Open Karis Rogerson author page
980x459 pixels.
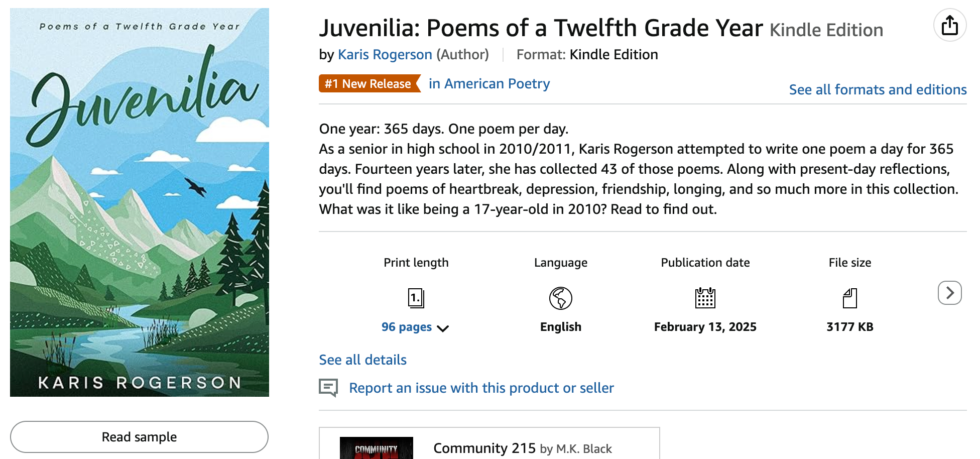[385, 54]
